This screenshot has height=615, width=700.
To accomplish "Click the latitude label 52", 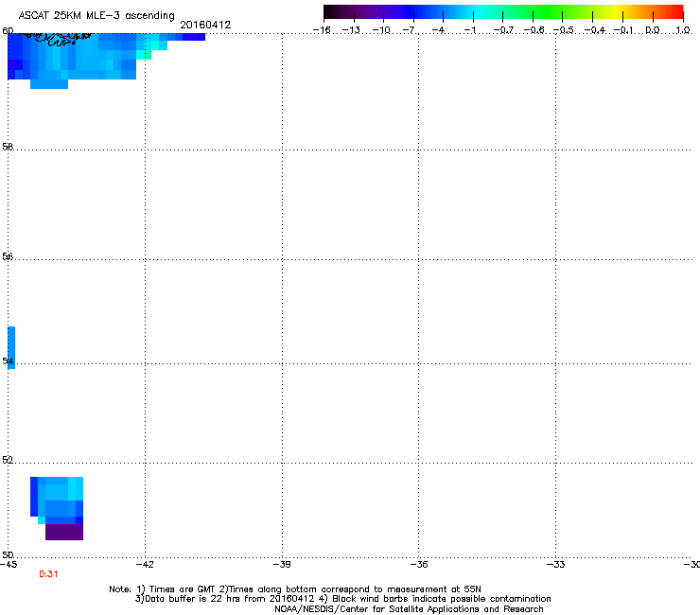I will pos(8,460).
